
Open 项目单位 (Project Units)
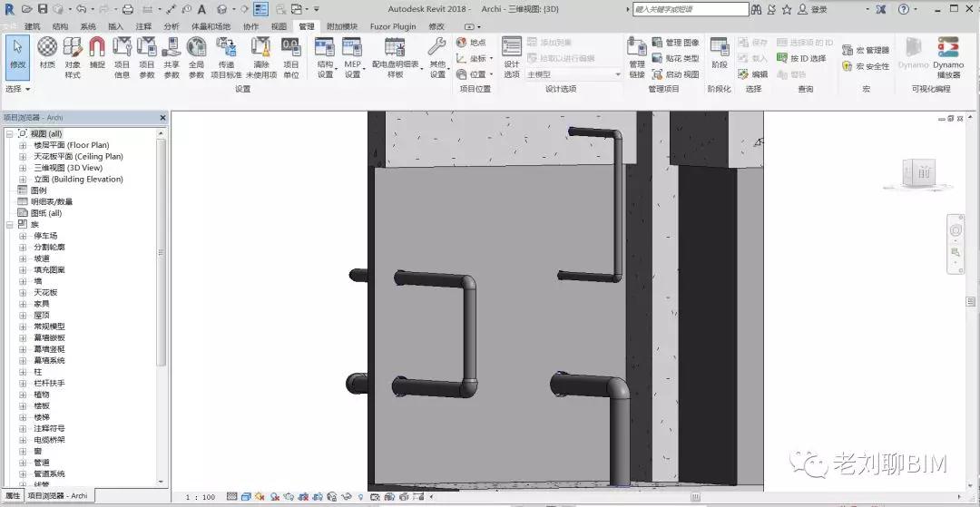pyautogui.click(x=290, y=56)
